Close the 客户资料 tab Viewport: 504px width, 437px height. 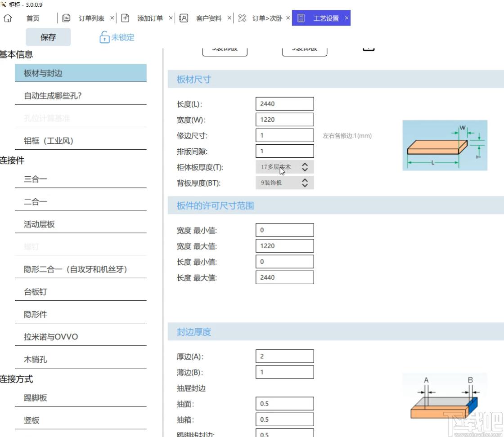click(229, 18)
